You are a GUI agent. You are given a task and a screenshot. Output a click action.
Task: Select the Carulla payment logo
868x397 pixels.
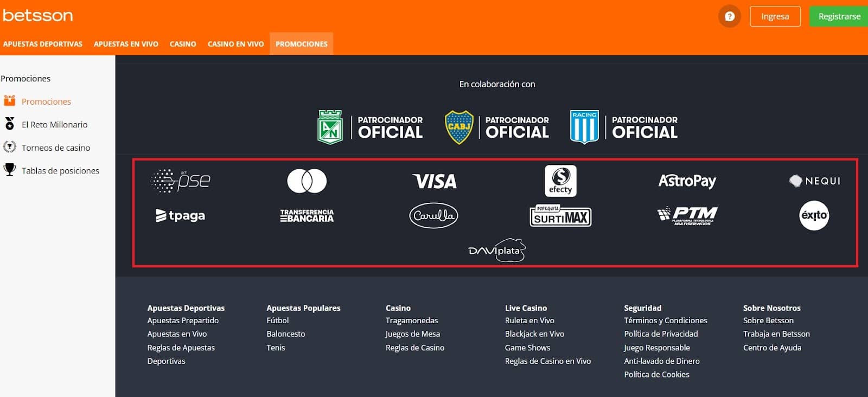433,215
